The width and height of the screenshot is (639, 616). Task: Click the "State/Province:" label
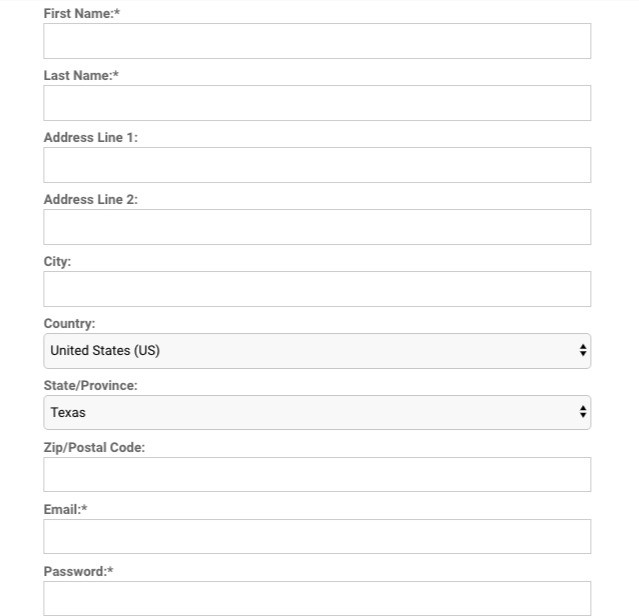point(90,386)
